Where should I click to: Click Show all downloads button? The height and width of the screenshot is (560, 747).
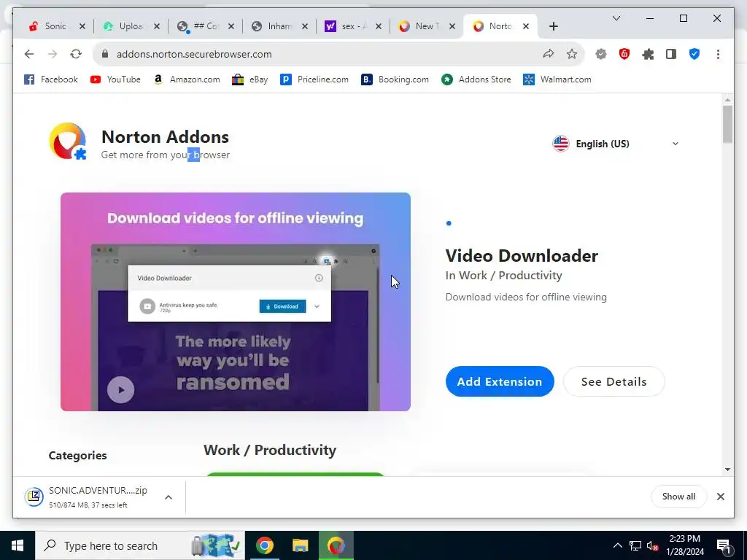coord(678,497)
